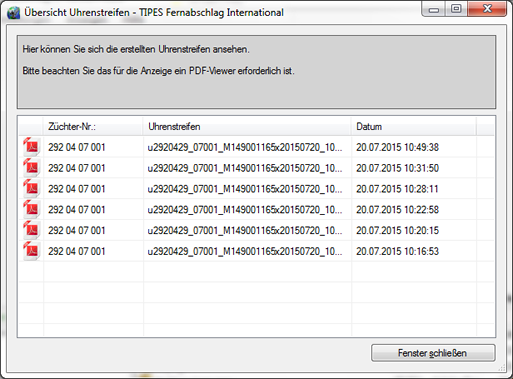Image resolution: width=513 pixels, height=379 pixels.
Task: Select breeder number in the 10:20:15 row
Action: coord(77,230)
